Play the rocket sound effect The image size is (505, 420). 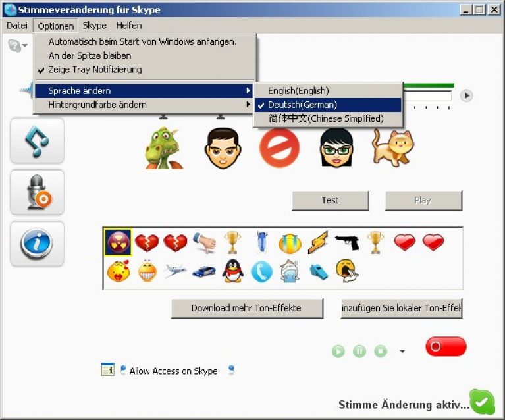pyautogui.click(x=262, y=242)
